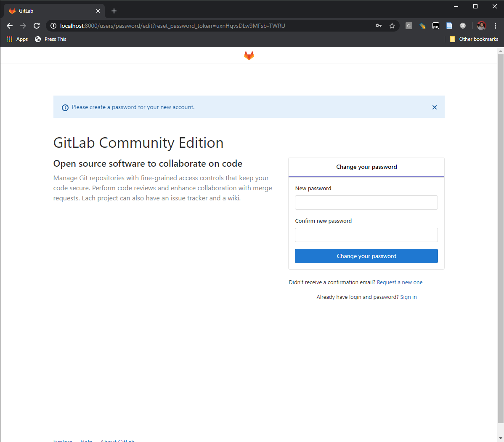Click the site information padlock area
Viewport: 504px width, 442px height.
[53, 26]
